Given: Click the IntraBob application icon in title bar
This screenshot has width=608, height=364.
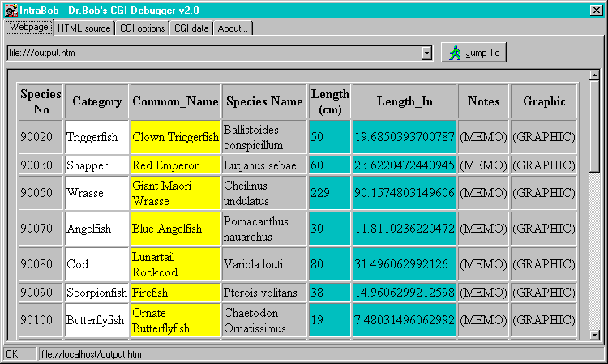Looking at the screenshot, I should coord(11,10).
